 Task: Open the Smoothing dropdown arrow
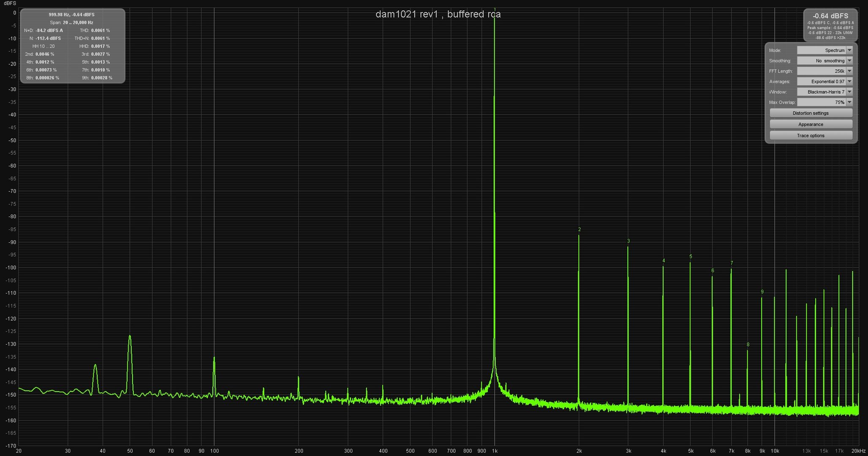pos(849,61)
